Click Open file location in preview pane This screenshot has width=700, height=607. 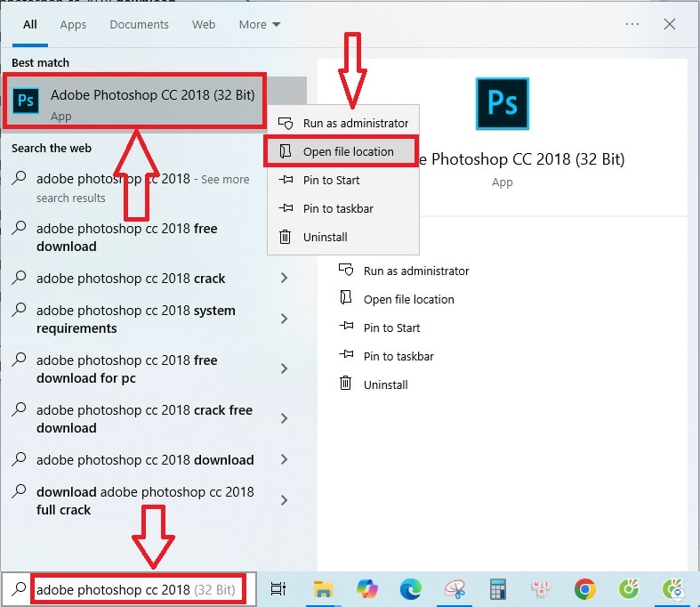coord(408,300)
